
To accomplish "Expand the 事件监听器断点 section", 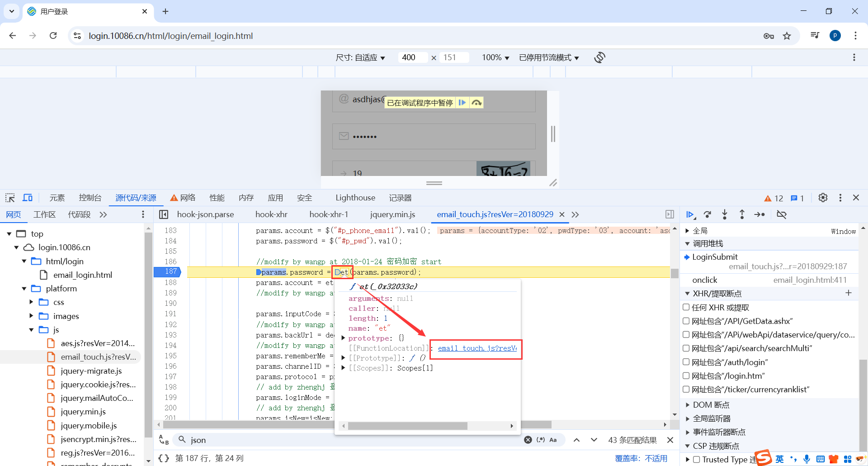I will point(687,432).
